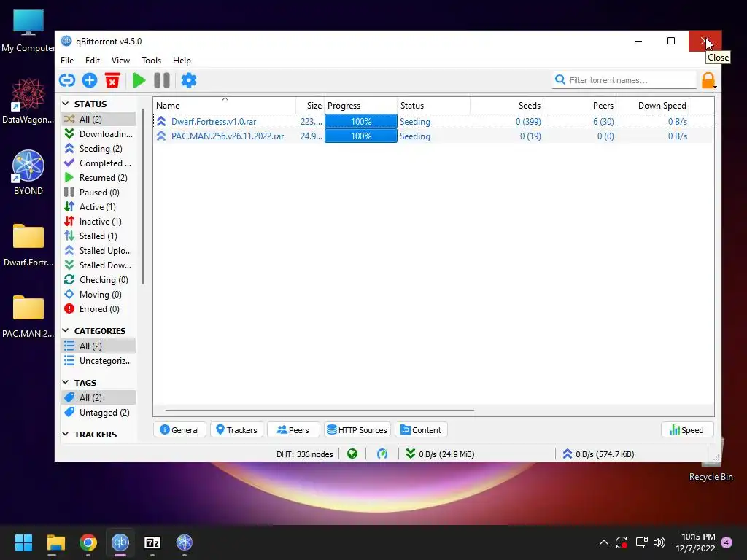
Task: Collapse the TRACKERS section
Action: (66, 435)
